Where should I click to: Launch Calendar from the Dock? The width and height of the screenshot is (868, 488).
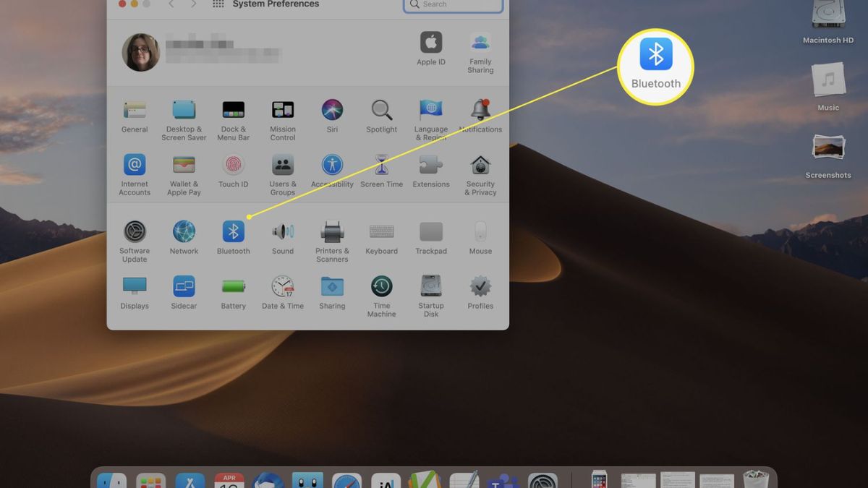tap(229, 480)
